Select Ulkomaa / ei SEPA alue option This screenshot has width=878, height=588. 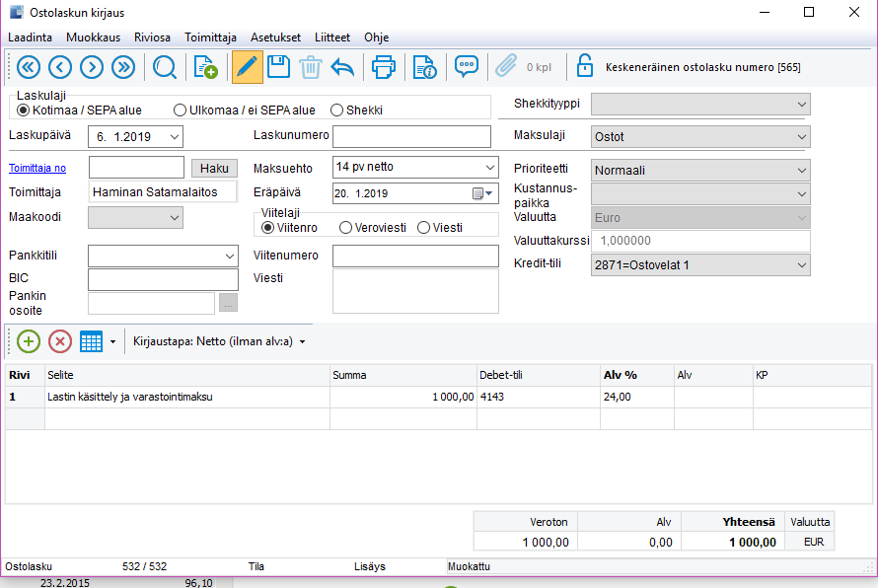[x=181, y=110]
